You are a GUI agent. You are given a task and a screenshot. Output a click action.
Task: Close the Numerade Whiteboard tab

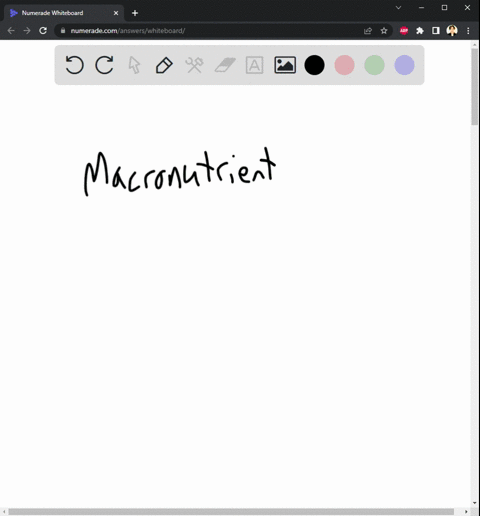click(116, 13)
